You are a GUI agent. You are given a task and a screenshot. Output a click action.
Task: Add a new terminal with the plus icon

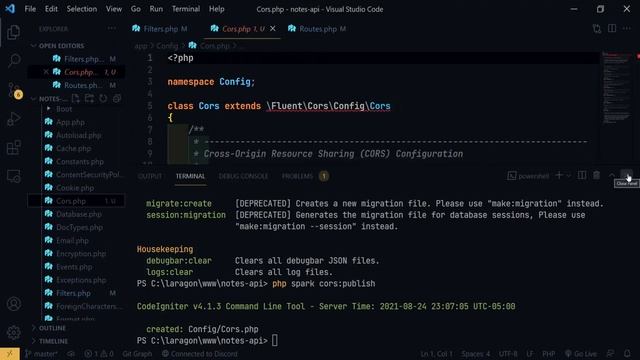[x=559, y=176]
